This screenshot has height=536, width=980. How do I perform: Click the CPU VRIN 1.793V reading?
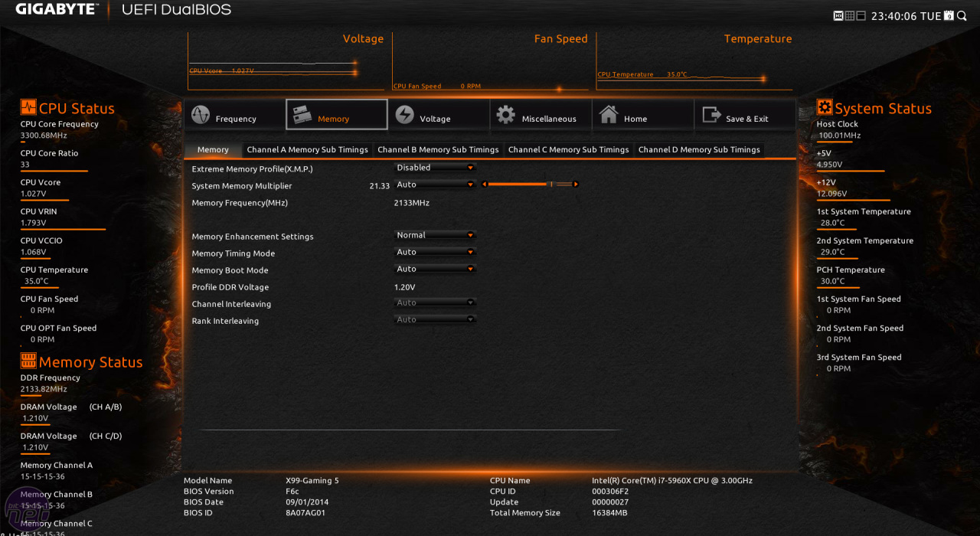click(34, 223)
